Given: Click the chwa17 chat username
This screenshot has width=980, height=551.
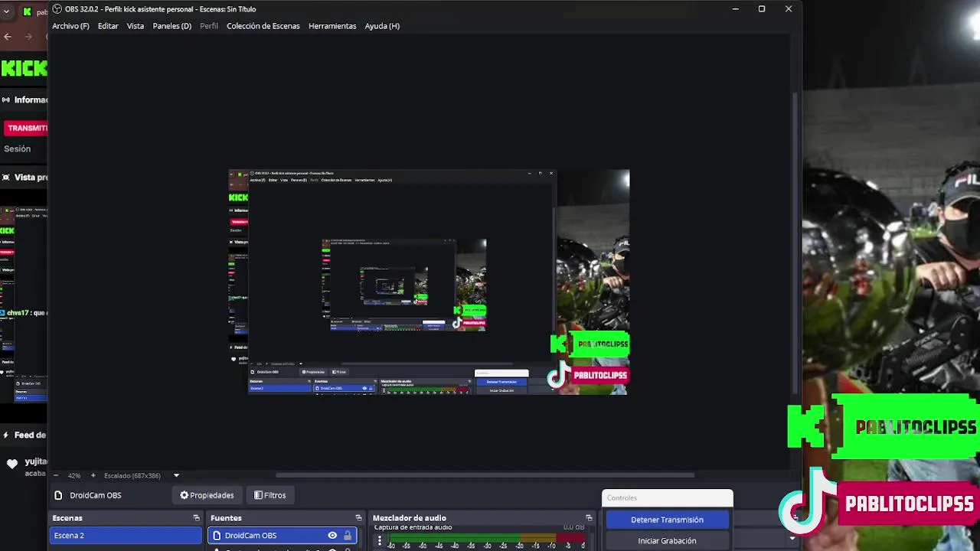Looking at the screenshot, I should tap(17, 312).
